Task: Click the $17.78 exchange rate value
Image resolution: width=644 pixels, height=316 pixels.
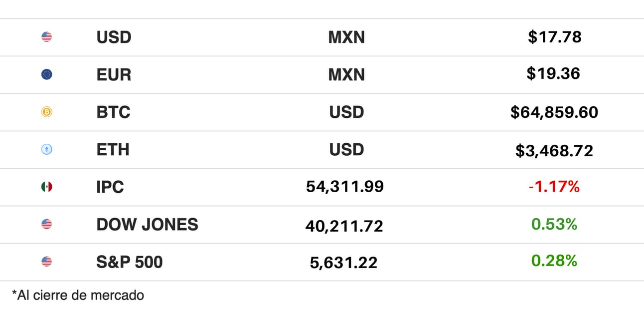Action: pyautogui.click(x=554, y=37)
